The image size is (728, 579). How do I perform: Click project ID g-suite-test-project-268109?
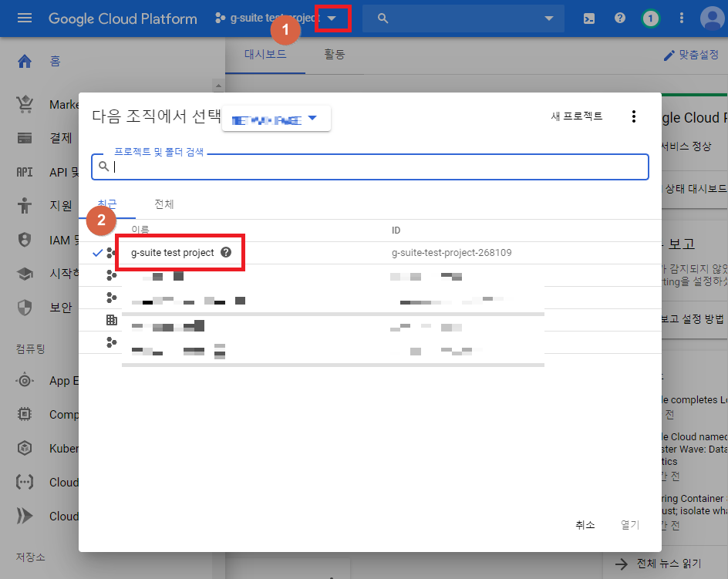coord(452,253)
